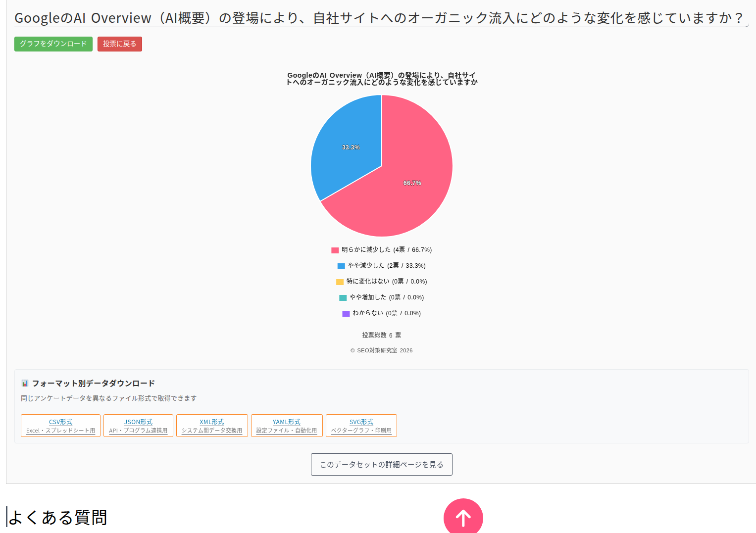Click the green グラフをダウンロード button
Image resolution: width=756 pixels, height=533 pixels.
tap(53, 44)
